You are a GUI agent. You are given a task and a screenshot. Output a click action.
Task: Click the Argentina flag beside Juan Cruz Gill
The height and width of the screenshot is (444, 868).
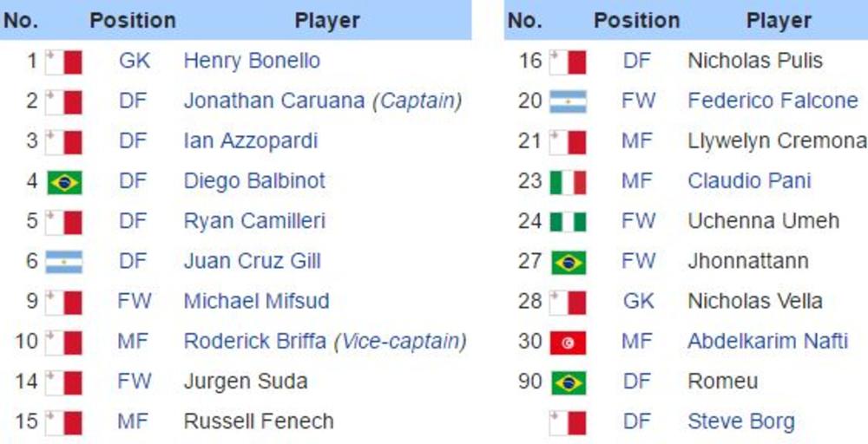click(x=63, y=262)
